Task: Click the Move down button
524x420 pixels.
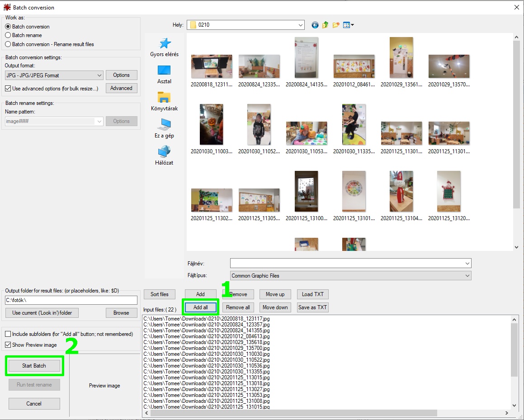Action: pyautogui.click(x=275, y=307)
